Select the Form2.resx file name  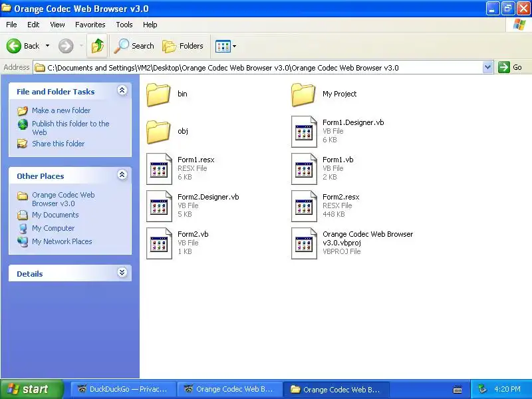[340, 197]
